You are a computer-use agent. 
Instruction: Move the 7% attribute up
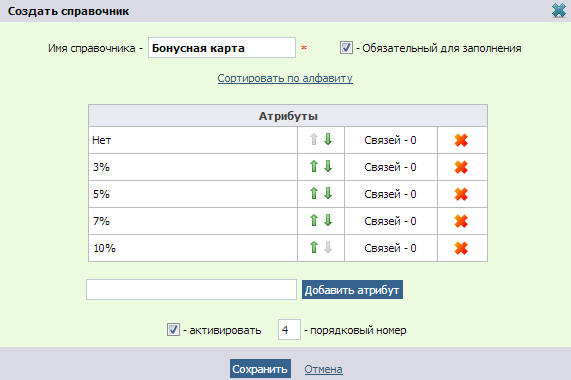[x=314, y=220]
